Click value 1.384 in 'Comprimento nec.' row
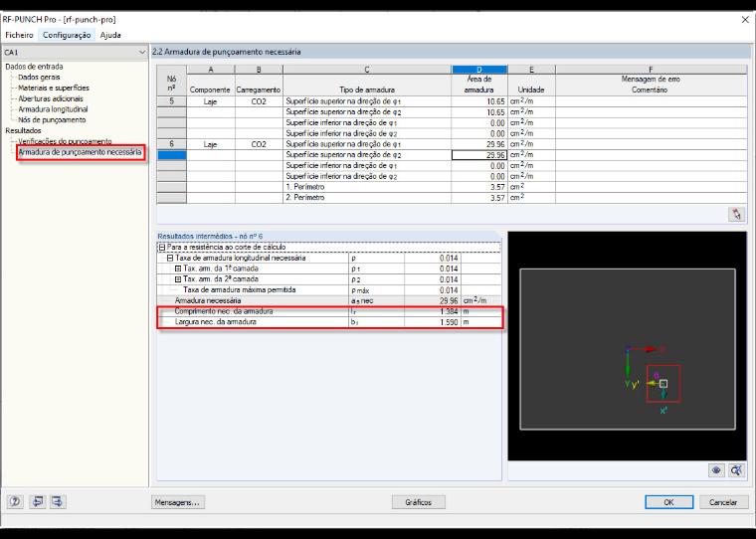This screenshot has height=539, width=756. point(433,311)
